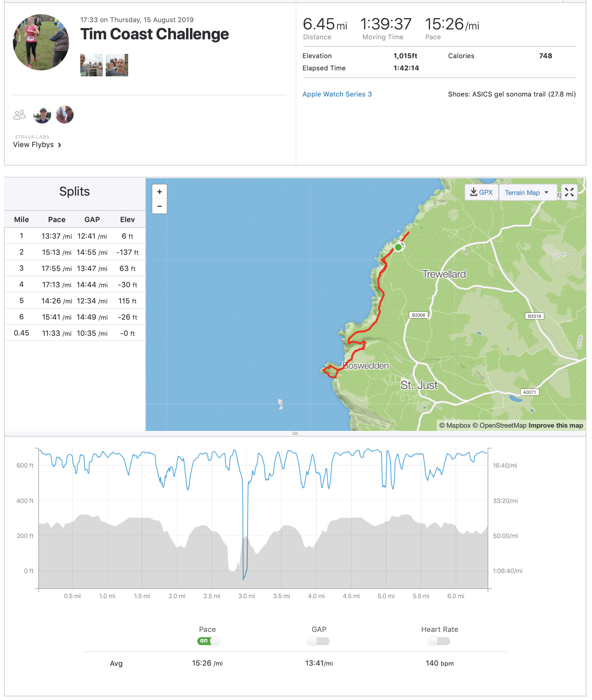
Task: Open first companion athlete's avatar
Action: (42, 115)
